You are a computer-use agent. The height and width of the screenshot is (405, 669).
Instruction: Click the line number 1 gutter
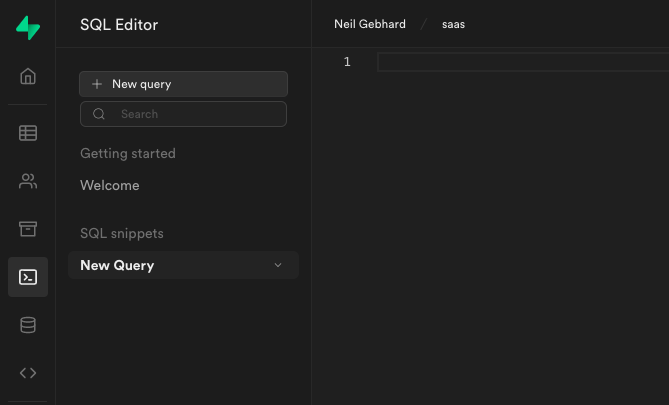click(x=347, y=62)
